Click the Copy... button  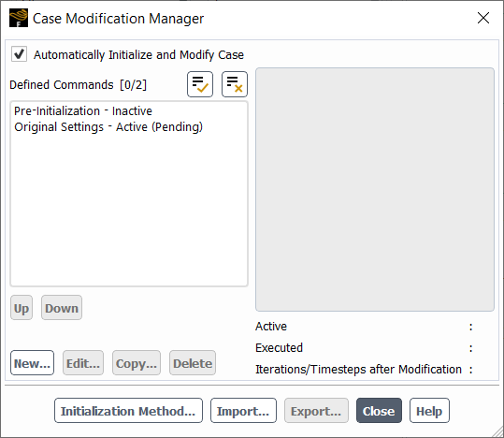pyautogui.click(x=137, y=363)
